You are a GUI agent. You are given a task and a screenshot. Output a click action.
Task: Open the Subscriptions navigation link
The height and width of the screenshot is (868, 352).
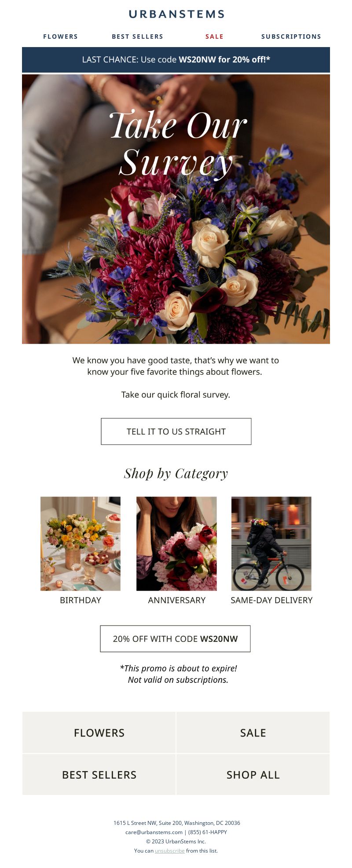click(x=291, y=37)
